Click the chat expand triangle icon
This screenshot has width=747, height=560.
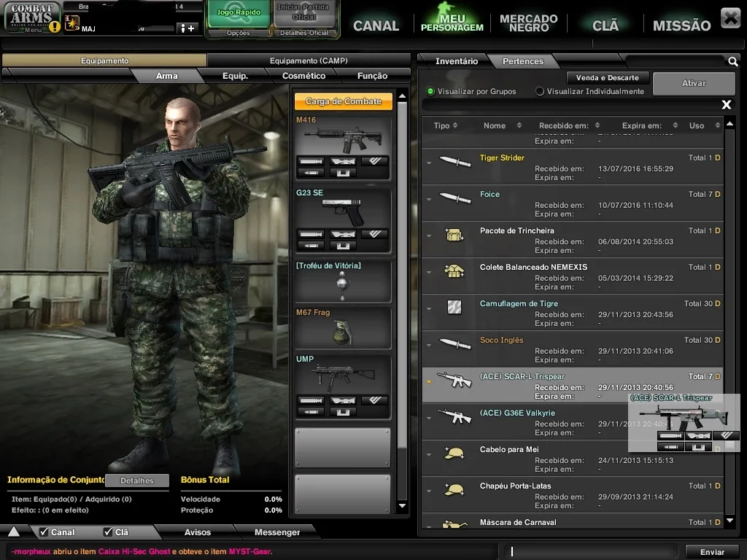pyautogui.click(x=14, y=532)
